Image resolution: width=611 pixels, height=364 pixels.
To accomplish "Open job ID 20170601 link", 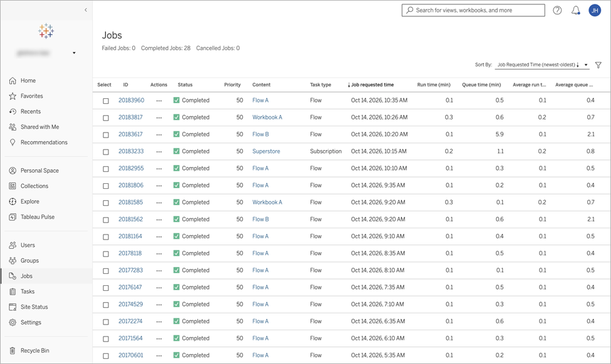I will coord(131,355).
